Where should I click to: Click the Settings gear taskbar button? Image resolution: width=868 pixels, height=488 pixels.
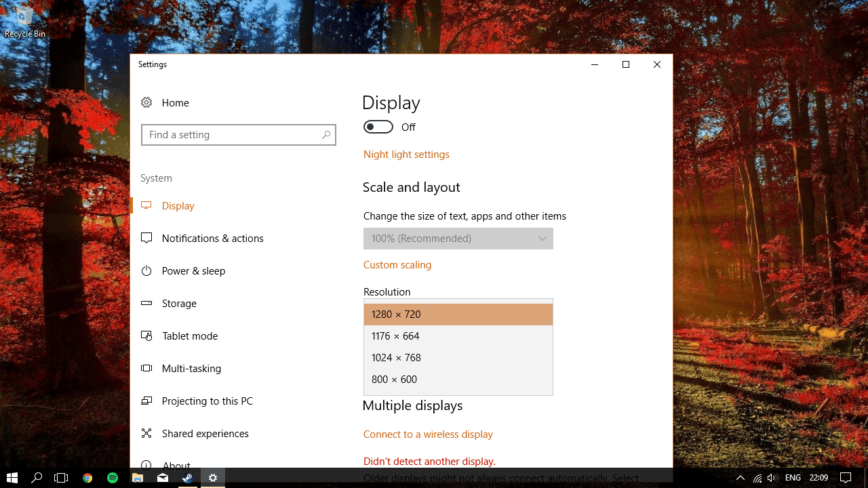pos(213,478)
